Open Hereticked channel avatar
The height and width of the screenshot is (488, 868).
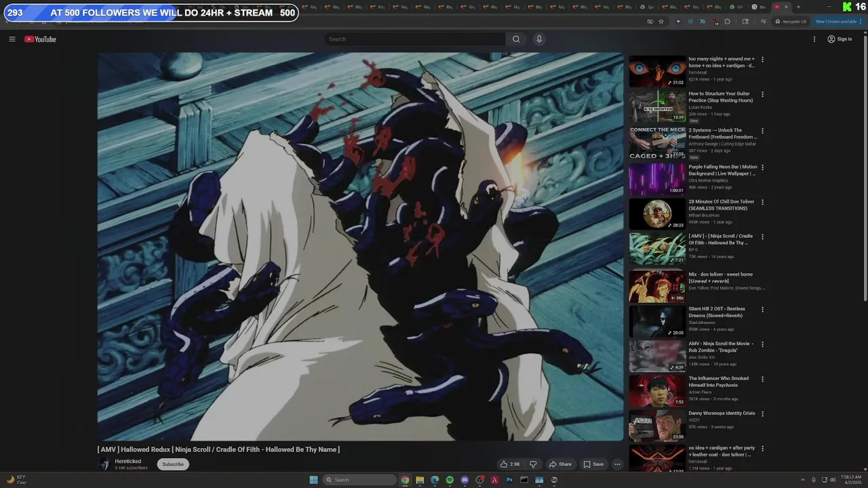click(x=104, y=464)
